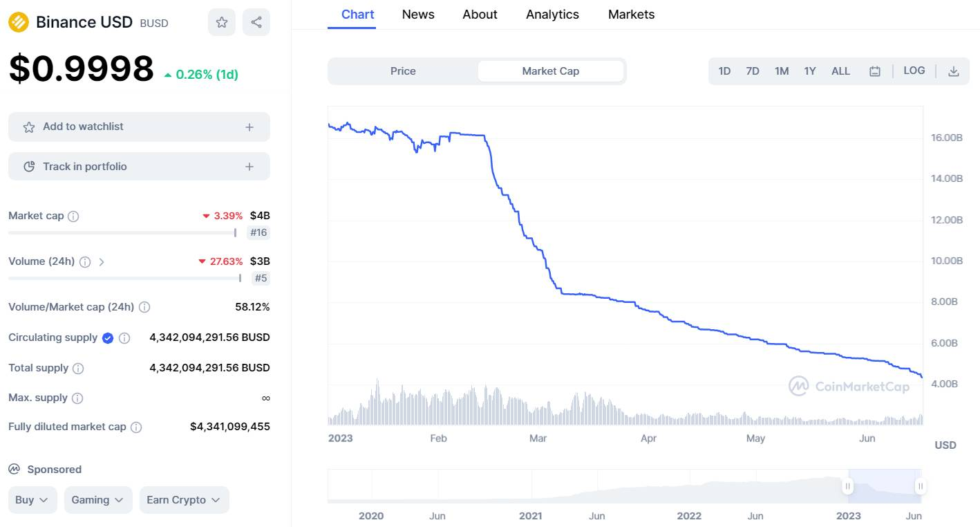Select the 1Y time range

pyautogui.click(x=810, y=71)
